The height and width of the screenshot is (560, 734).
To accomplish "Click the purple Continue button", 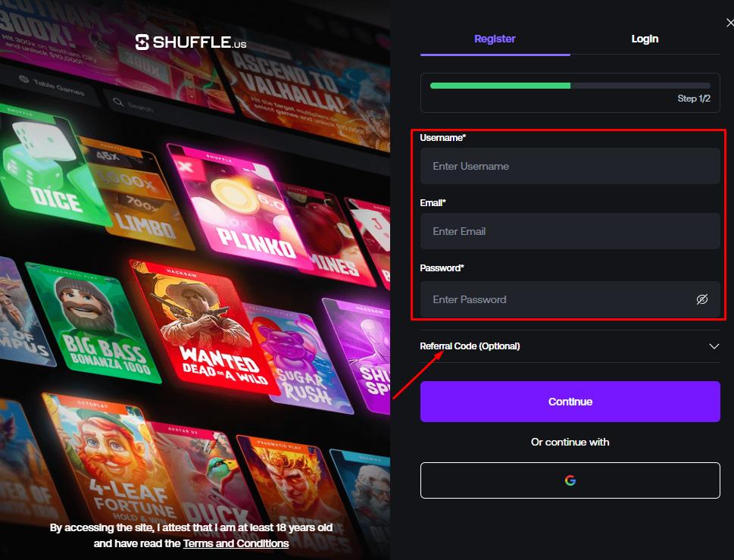I will click(x=570, y=402).
